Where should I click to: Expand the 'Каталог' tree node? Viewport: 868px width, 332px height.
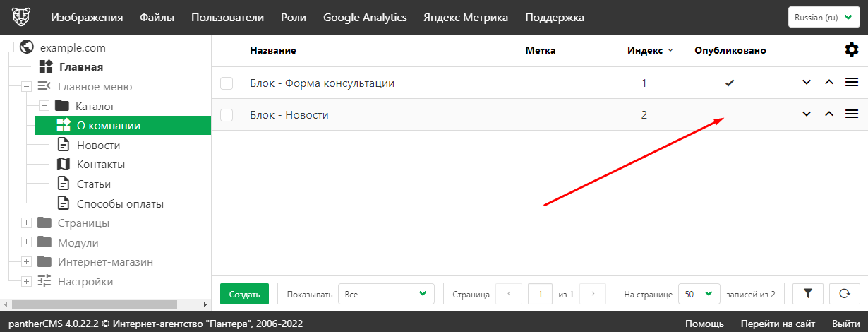44,106
